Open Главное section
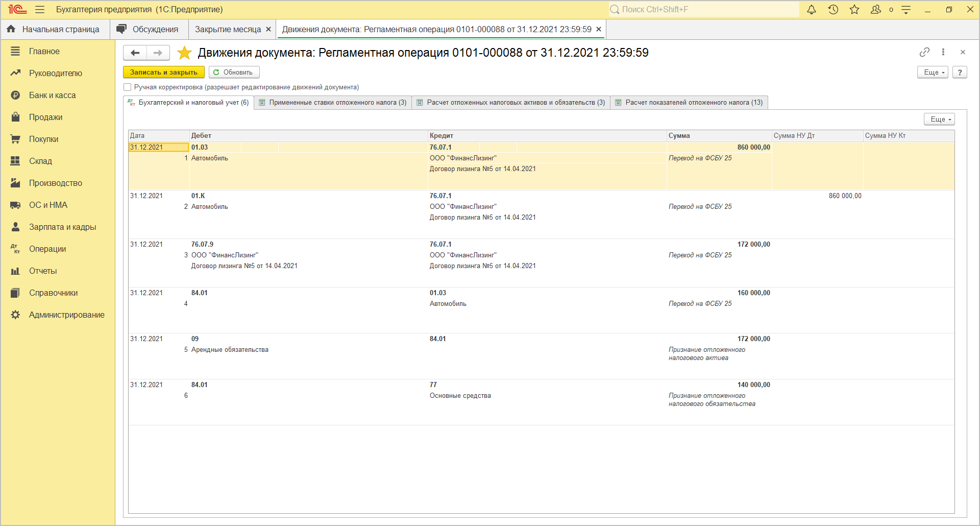This screenshot has height=526, width=980. [x=44, y=51]
